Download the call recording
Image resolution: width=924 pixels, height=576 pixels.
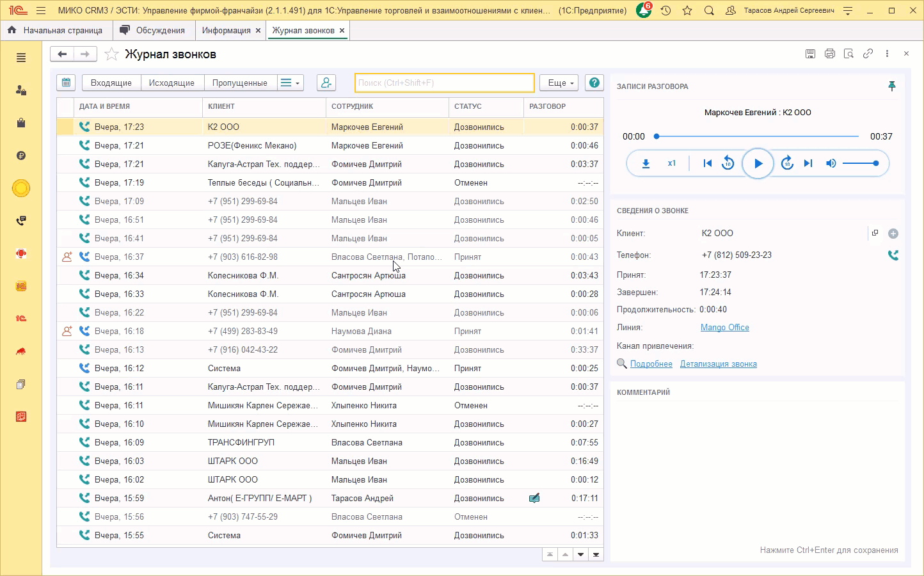coord(646,164)
